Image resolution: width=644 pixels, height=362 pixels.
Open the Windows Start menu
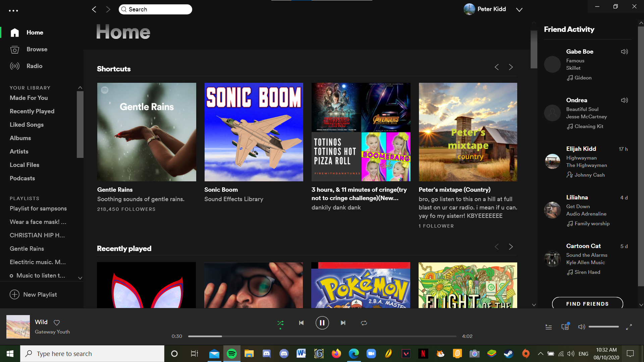(x=10, y=354)
